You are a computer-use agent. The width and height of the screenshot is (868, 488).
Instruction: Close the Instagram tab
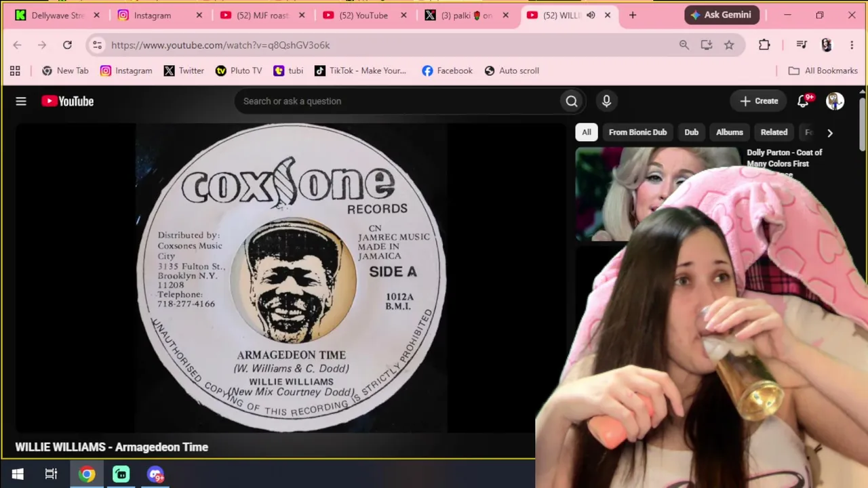pos(199,15)
